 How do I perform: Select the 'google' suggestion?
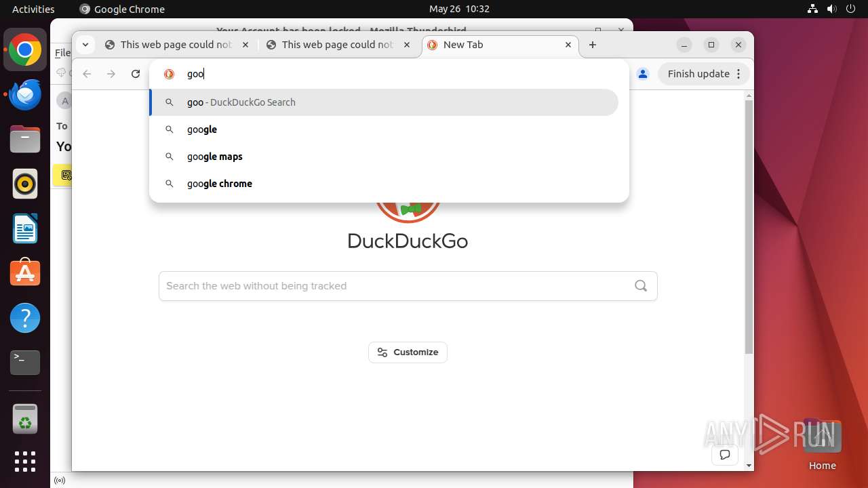[x=384, y=129]
